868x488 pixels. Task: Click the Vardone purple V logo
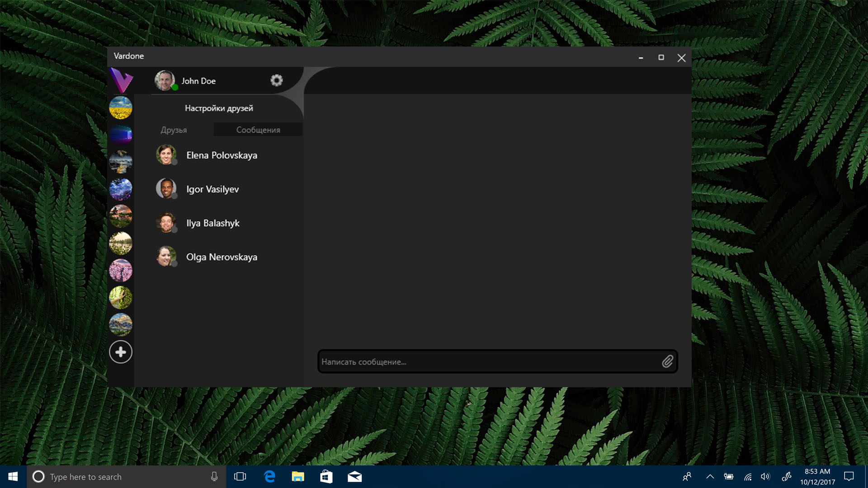[x=121, y=80]
